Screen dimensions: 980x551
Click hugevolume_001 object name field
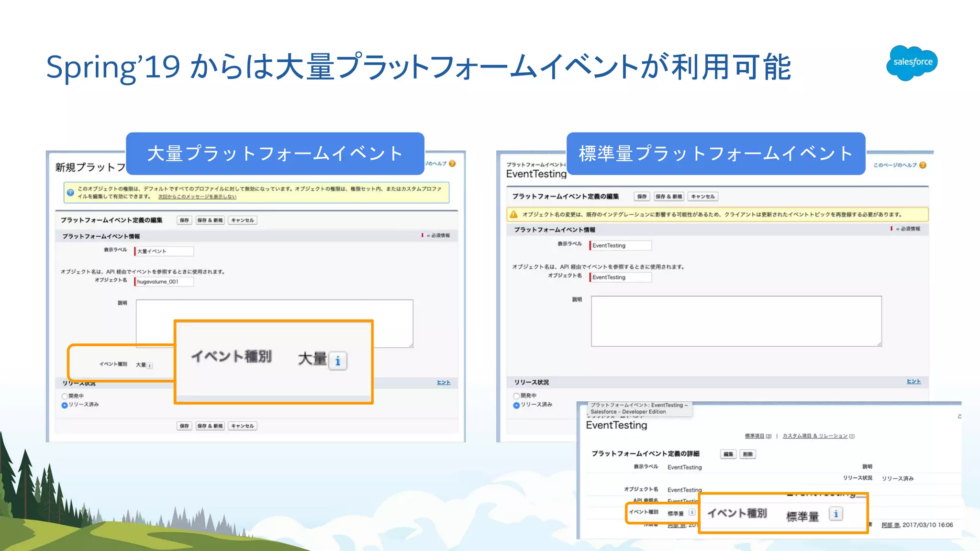pyautogui.click(x=164, y=282)
